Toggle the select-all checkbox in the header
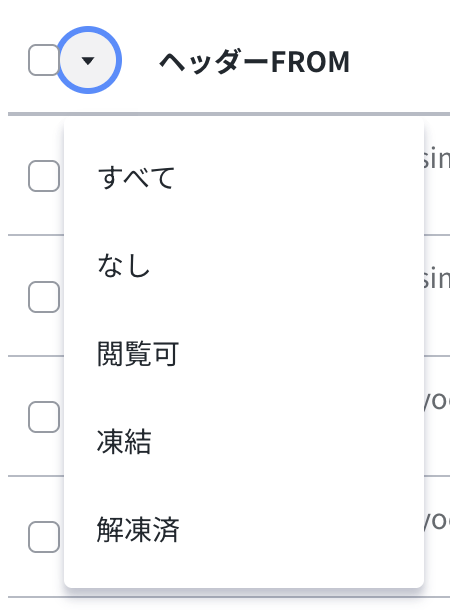 [x=44, y=60]
